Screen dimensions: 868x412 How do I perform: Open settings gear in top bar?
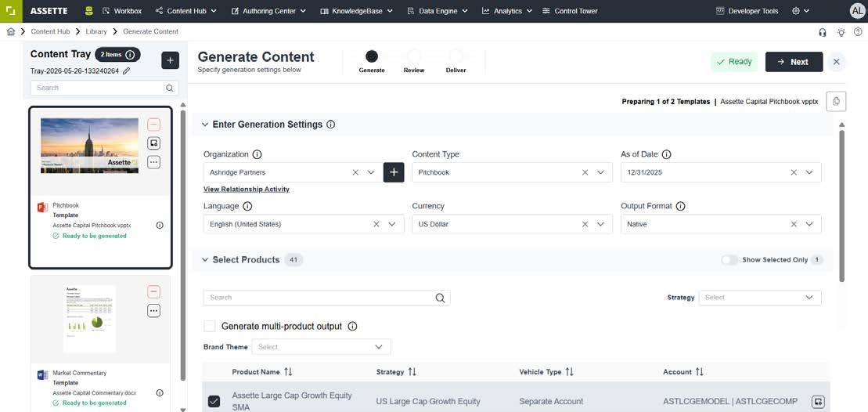tap(796, 10)
